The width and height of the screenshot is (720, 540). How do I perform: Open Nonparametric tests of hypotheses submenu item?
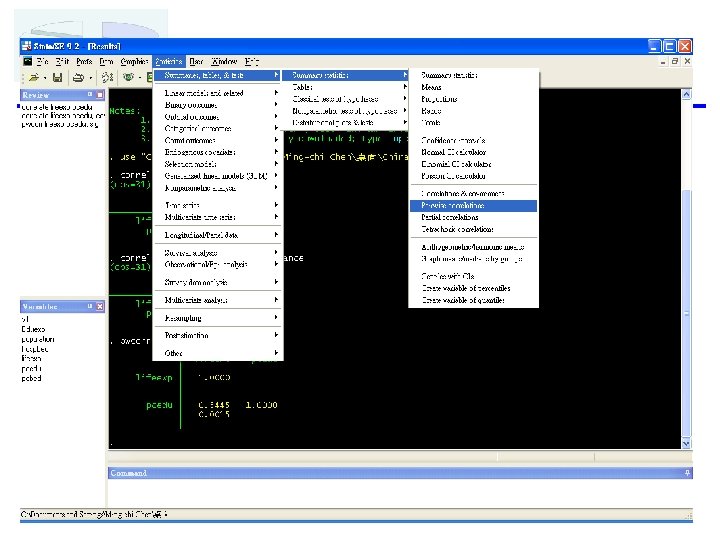tap(345, 111)
